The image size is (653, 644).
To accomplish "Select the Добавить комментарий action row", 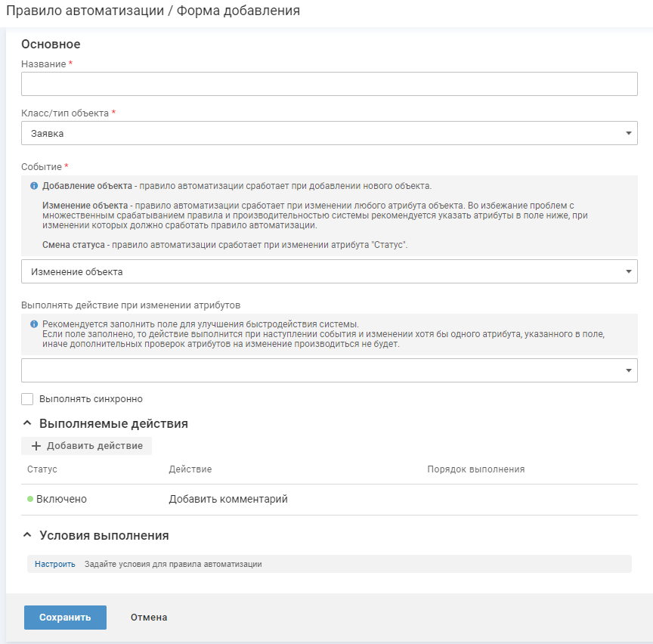I will point(228,499).
